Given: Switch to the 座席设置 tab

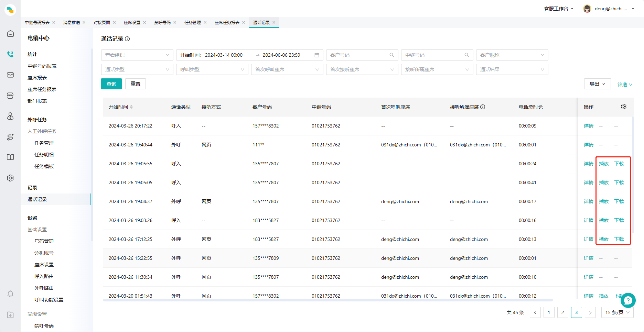Looking at the screenshot, I should pos(132,22).
